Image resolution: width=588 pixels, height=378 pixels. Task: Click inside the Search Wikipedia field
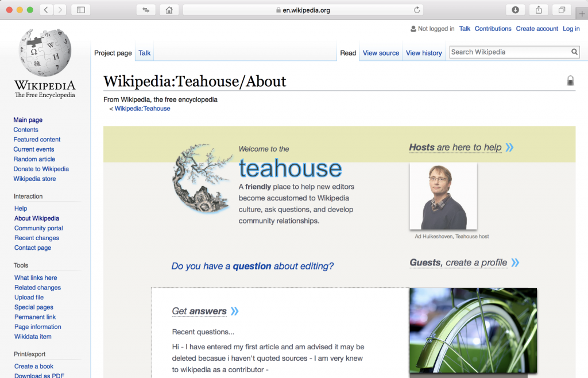pos(508,52)
